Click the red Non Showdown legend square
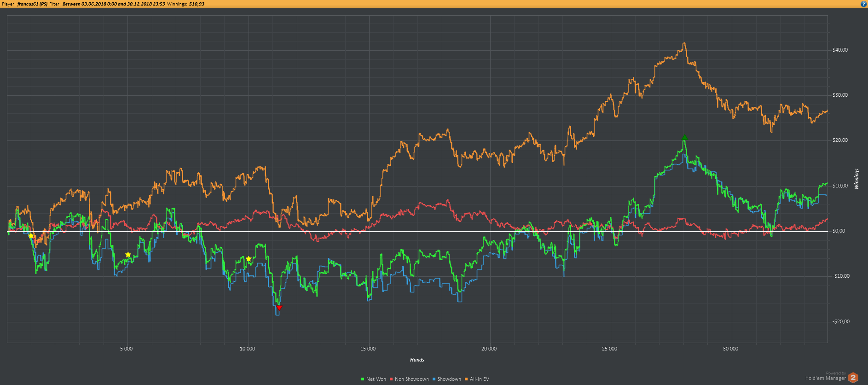Screen dimensions: 868x385 pos(391,379)
